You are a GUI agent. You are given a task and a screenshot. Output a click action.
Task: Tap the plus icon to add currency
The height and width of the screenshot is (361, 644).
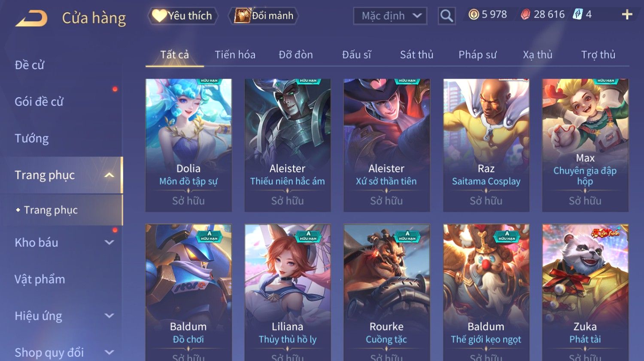[627, 15]
